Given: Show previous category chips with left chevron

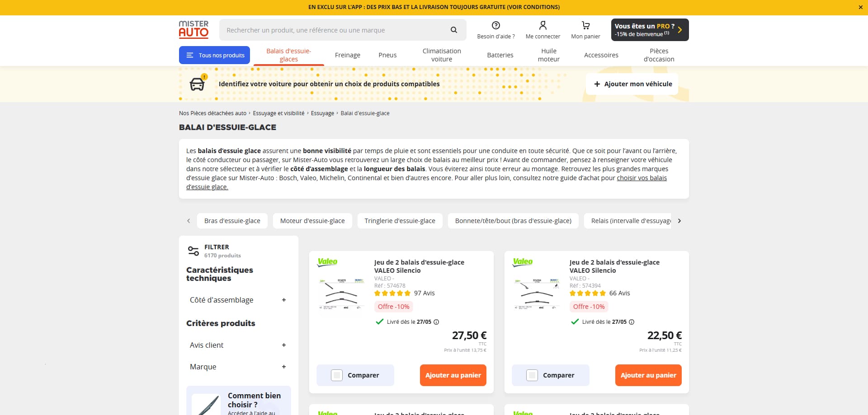Looking at the screenshot, I should click(x=189, y=221).
